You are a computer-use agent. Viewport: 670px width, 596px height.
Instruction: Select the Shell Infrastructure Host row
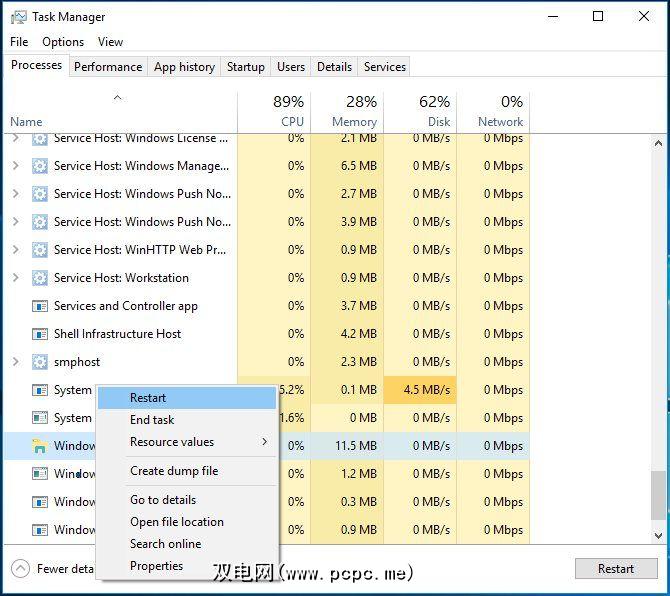(267, 334)
